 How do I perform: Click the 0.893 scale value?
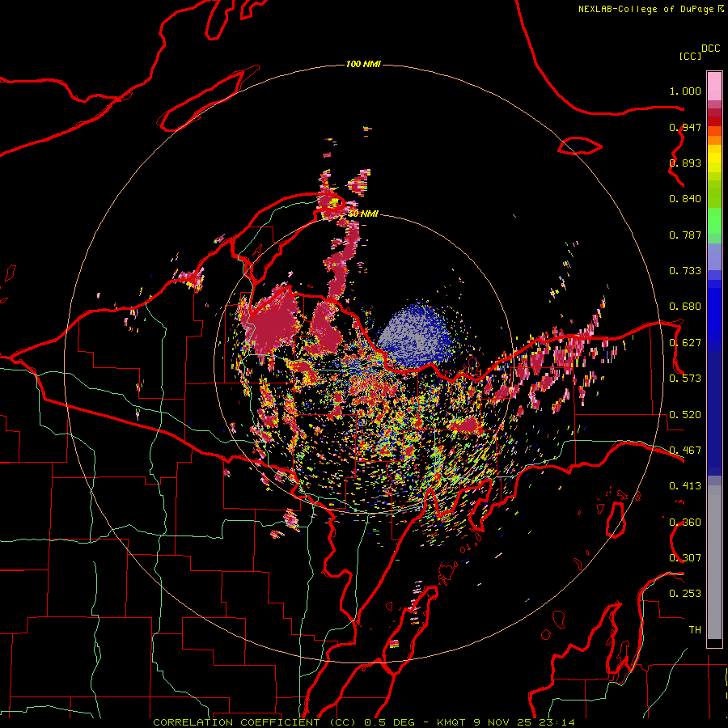685,163
